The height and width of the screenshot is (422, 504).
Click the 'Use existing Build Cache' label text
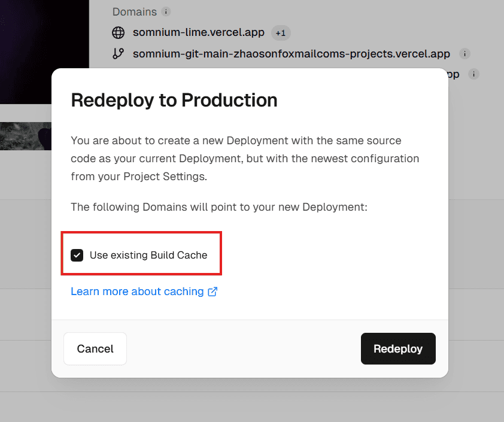tap(148, 255)
